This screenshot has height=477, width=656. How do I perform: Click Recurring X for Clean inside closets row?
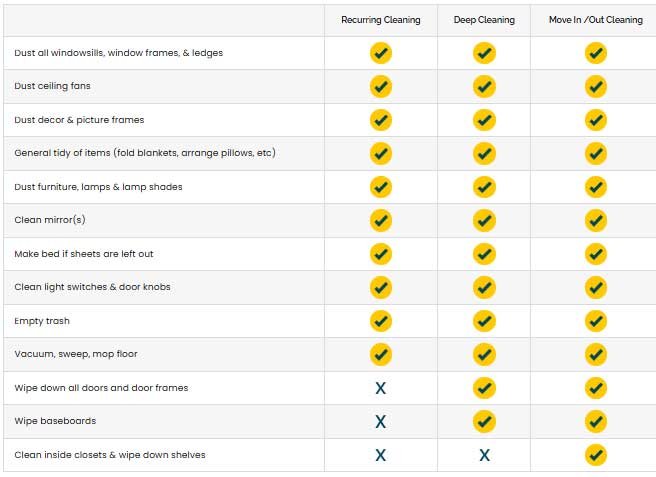click(x=381, y=455)
